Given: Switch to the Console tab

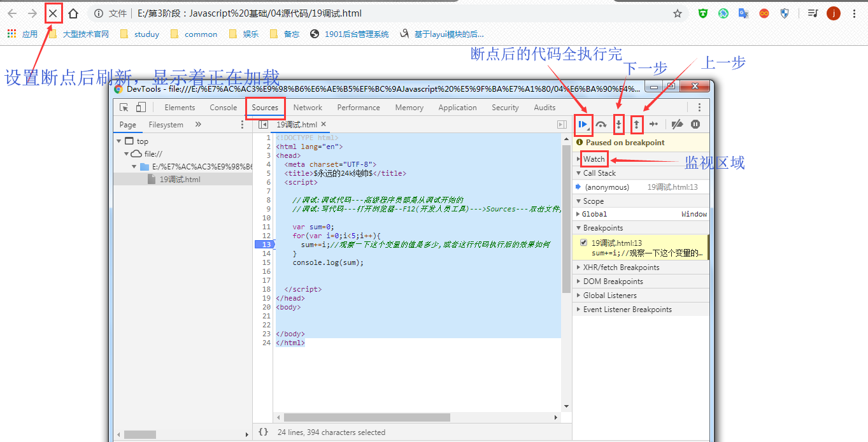Looking at the screenshot, I should coord(224,108).
